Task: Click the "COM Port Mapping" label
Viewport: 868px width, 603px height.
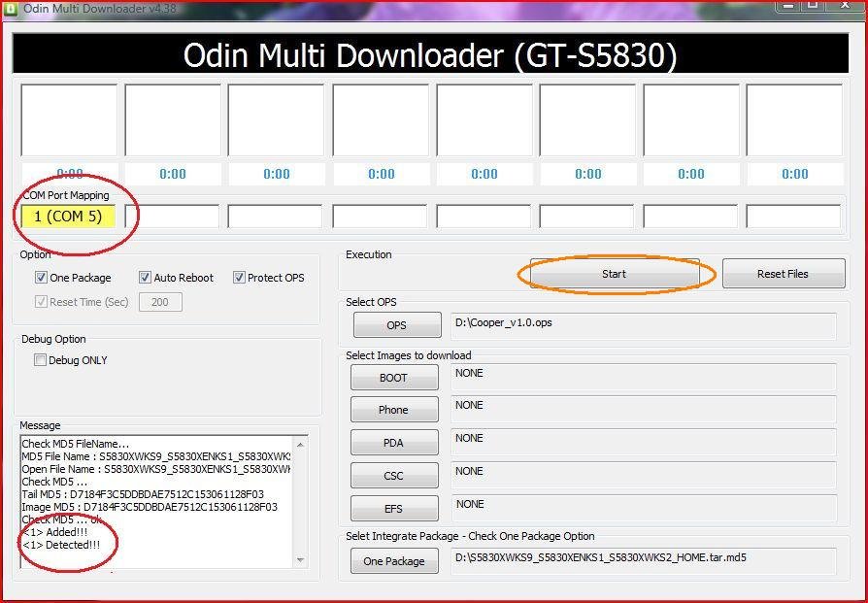Action: (66, 195)
